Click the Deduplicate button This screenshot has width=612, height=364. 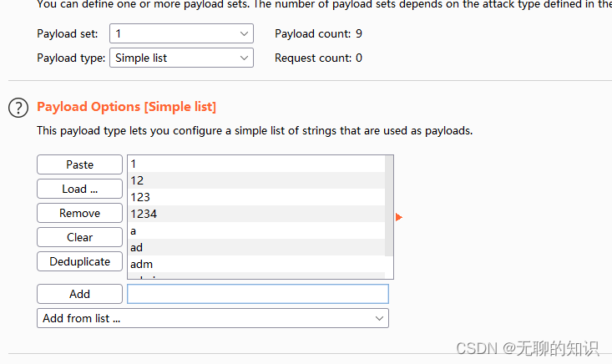coord(80,261)
